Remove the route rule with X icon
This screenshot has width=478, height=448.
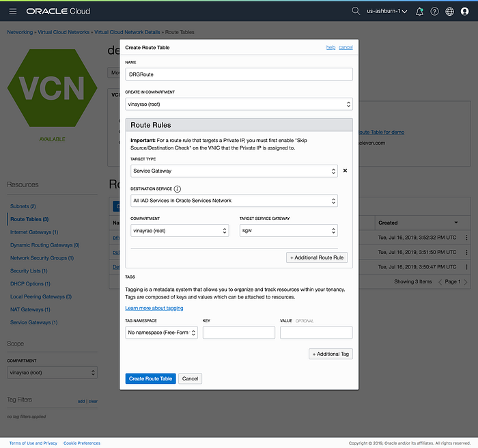[x=345, y=171]
